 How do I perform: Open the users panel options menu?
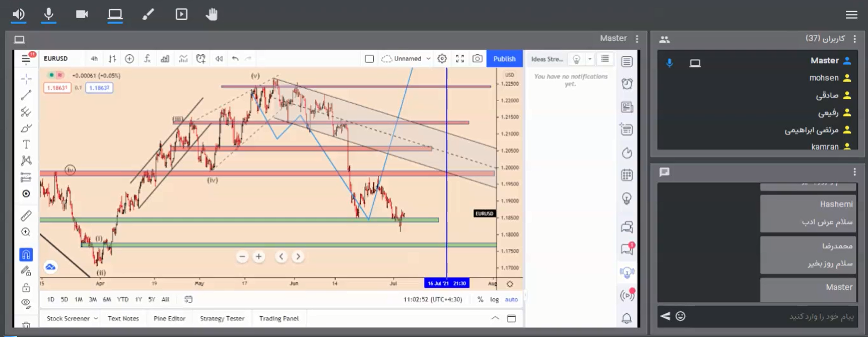854,39
